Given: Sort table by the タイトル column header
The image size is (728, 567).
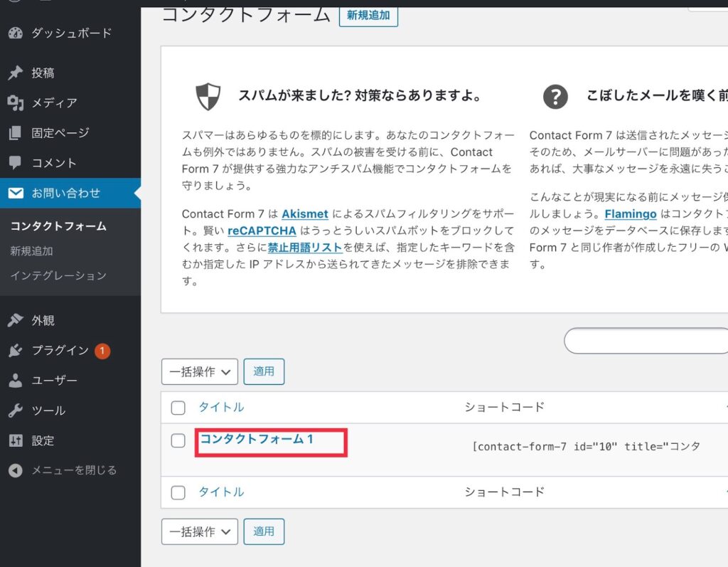Looking at the screenshot, I should (x=221, y=407).
